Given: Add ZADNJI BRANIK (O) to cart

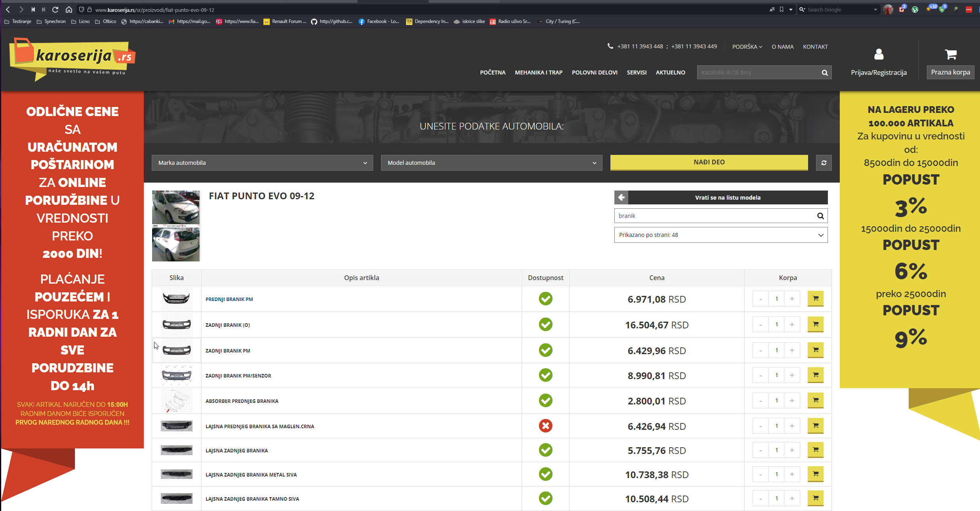Looking at the screenshot, I should (816, 324).
